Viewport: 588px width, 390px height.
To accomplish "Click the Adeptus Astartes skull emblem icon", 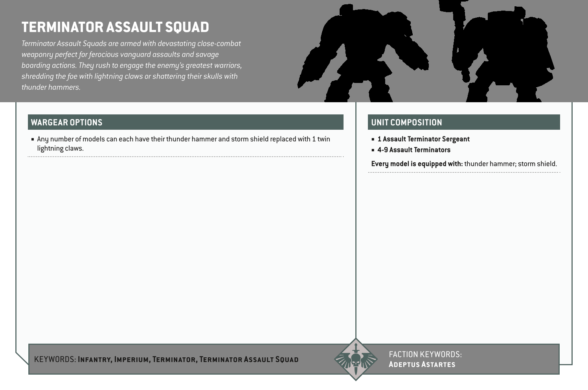I will click(x=357, y=360).
